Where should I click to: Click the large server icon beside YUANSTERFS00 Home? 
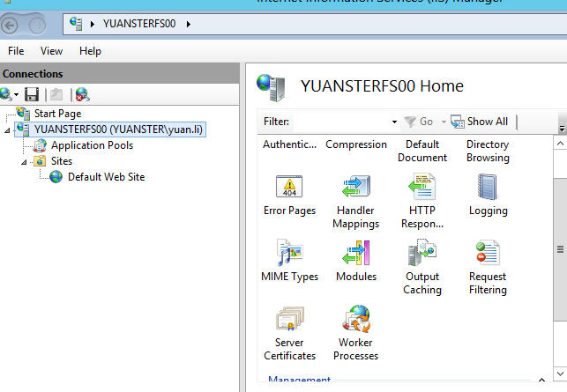[271, 86]
